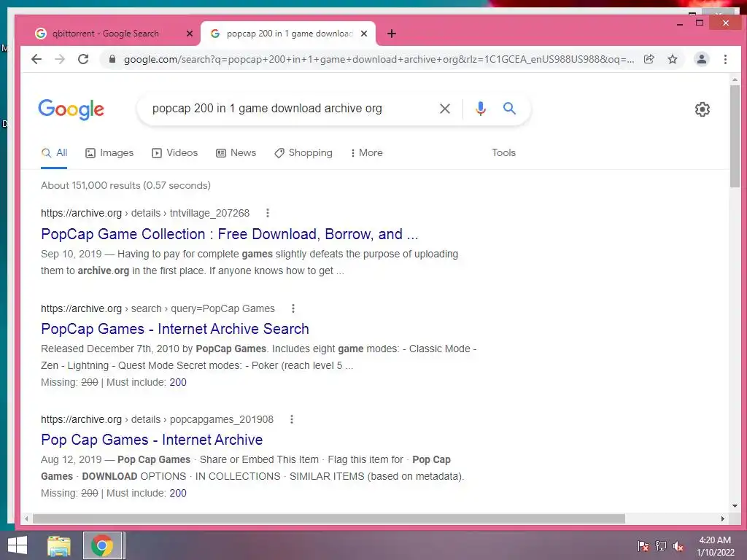Open options dots for the popcapgames_201908 result

[x=292, y=419]
